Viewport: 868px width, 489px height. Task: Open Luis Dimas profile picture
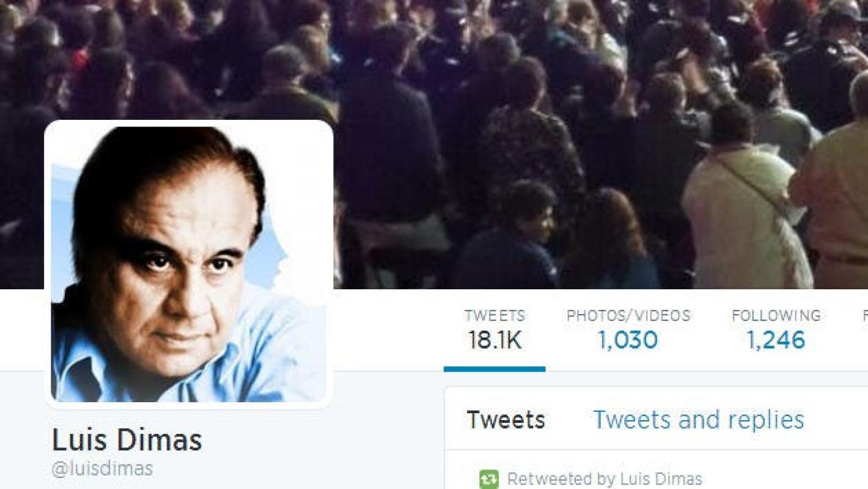pos(189,264)
